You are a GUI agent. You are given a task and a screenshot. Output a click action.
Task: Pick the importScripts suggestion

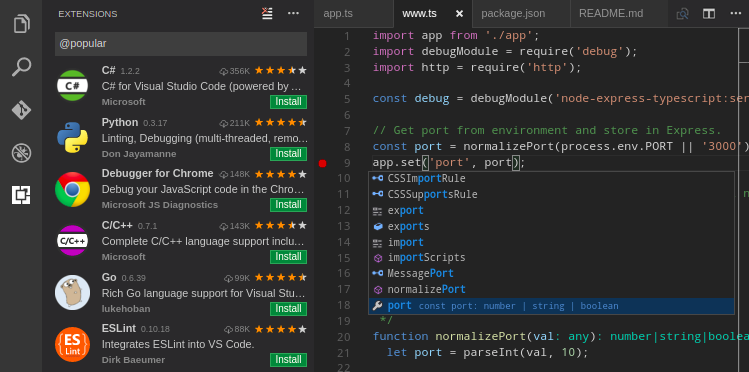tap(551, 258)
